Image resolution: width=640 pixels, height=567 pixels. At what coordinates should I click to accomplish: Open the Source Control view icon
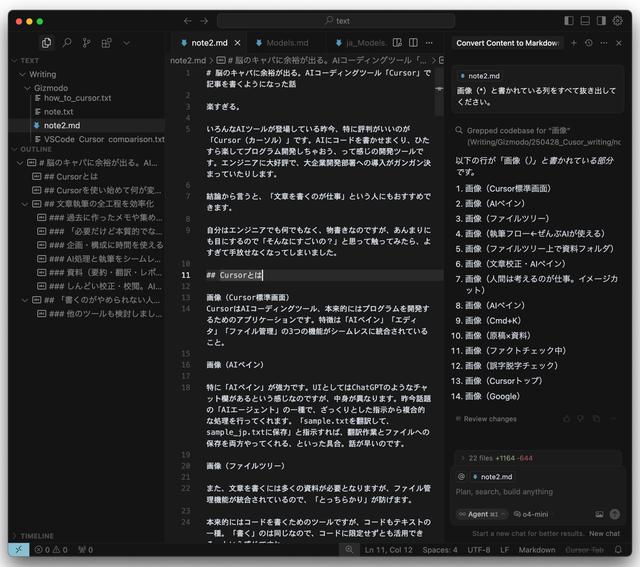point(87,42)
